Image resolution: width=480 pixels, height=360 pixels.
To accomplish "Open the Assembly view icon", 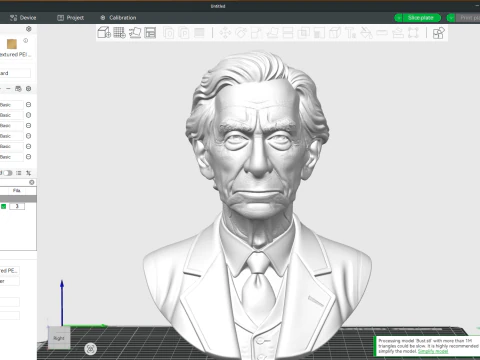I will coord(439,33).
